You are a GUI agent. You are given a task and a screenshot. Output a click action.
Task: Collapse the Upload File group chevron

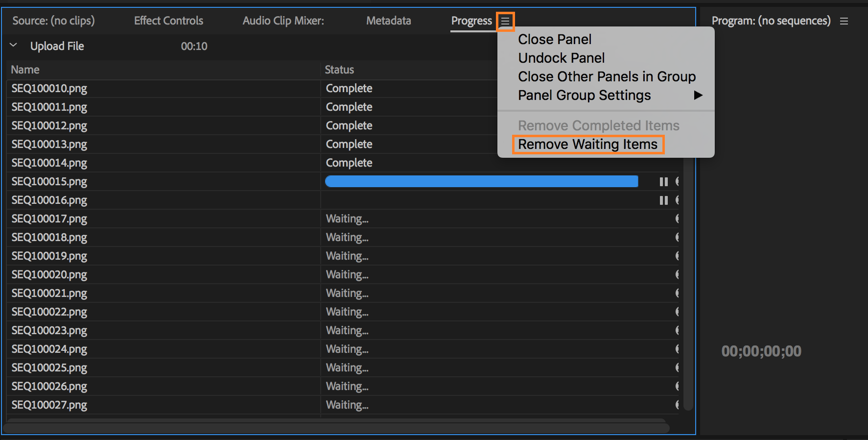pyautogui.click(x=14, y=46)
